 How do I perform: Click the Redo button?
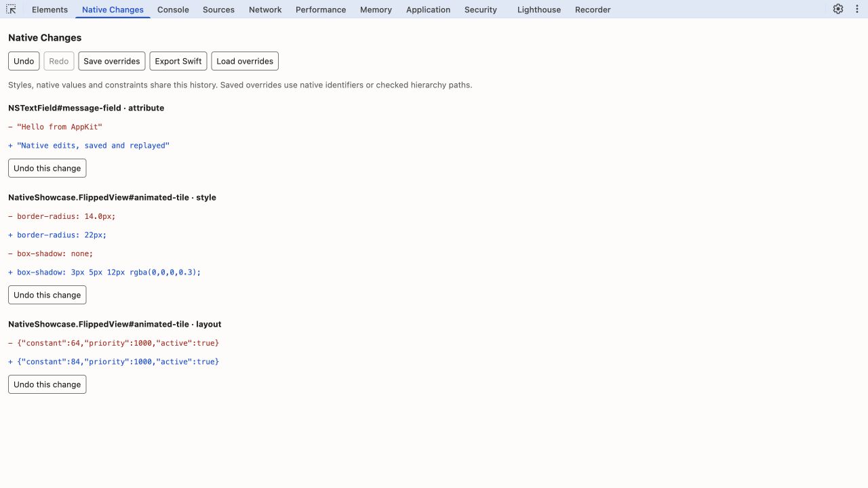[59, 61]
